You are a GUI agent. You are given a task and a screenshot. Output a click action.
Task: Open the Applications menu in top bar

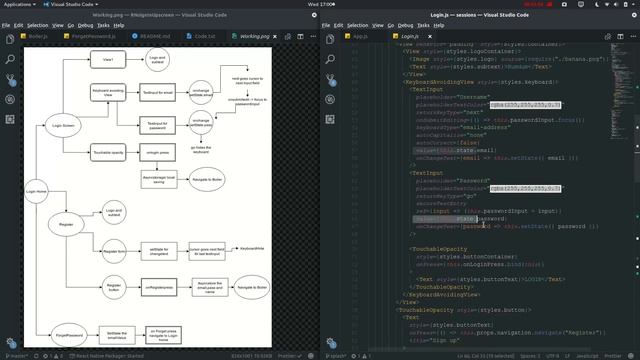(x=19, y=4)
